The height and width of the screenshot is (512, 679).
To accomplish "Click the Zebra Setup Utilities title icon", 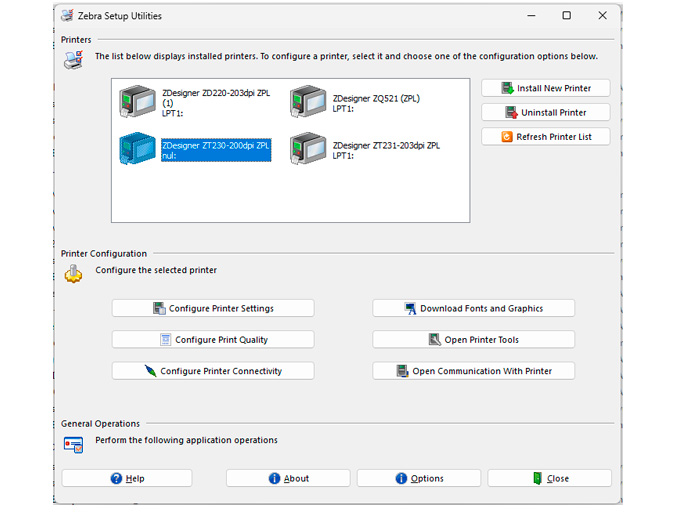I will pos(67,16).
